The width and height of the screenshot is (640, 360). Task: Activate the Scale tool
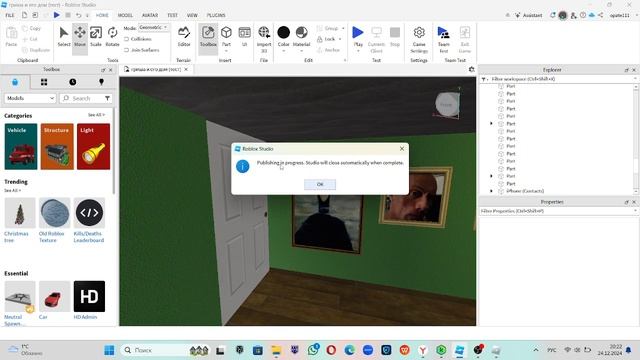[96, 36]
